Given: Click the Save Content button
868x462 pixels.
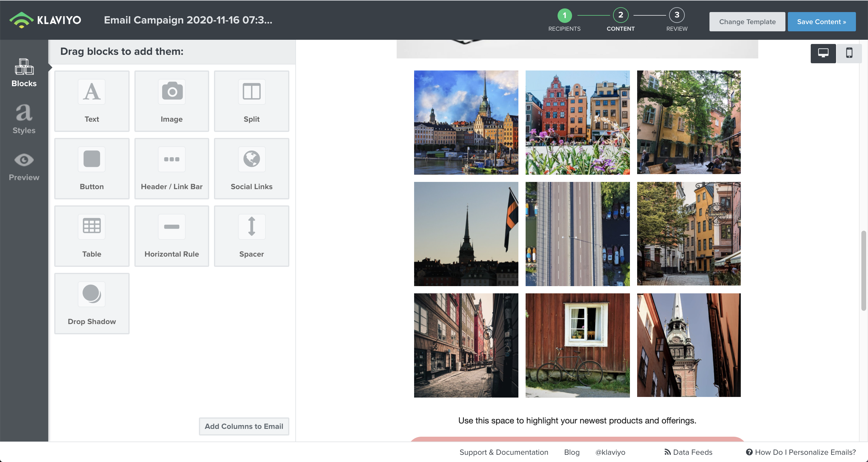Looking at the screenshot, I should click(821, 22).
